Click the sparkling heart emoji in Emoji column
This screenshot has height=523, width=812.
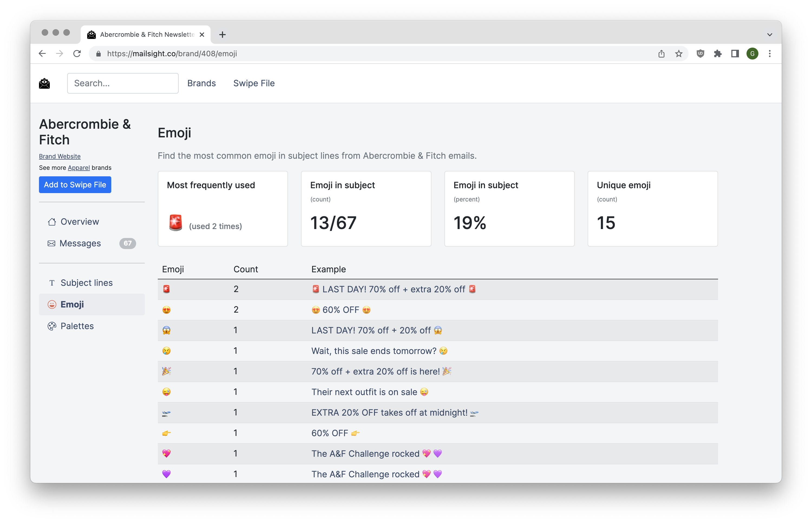coord(166,454)
